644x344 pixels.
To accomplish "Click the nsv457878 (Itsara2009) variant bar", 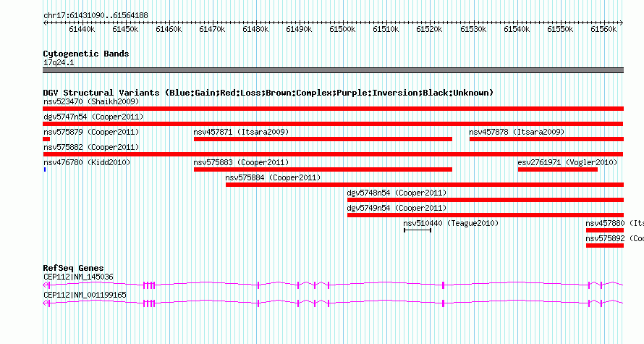I will pos(546,139).
